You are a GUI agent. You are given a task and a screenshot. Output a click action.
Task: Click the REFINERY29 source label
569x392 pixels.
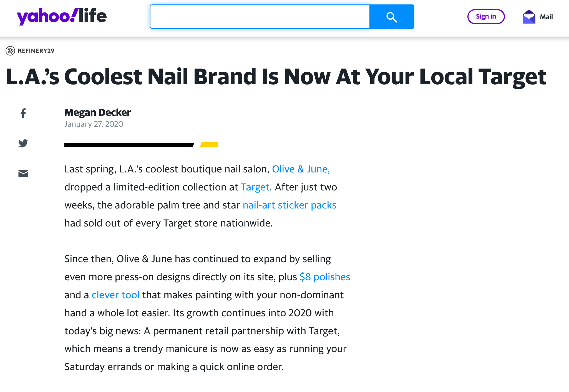(36, 51)
